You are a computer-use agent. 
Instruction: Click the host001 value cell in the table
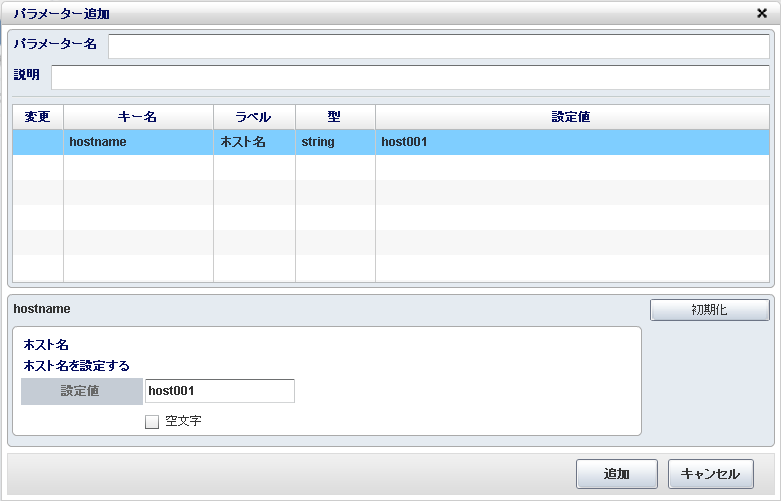572,142
